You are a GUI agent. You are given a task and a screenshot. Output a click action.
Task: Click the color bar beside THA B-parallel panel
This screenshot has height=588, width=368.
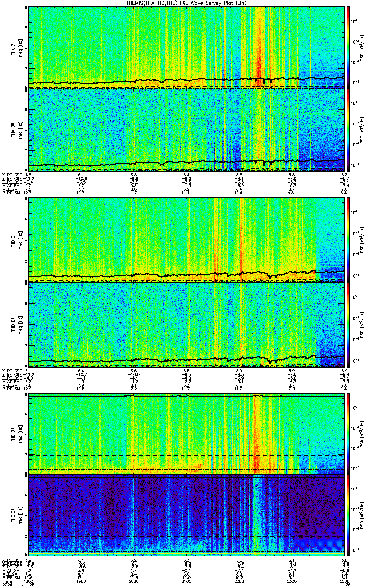tap(348, 130)
